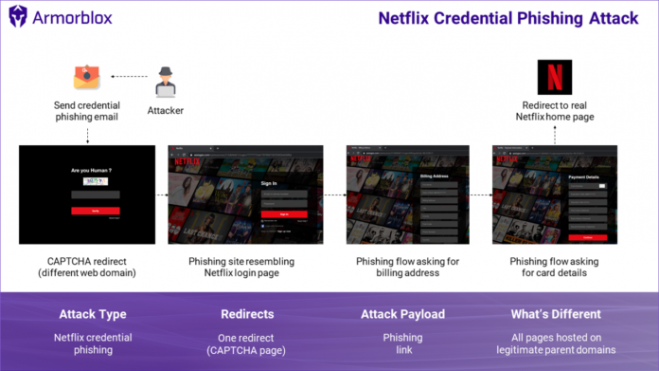
Task: Click the red Verify button on CAPTCHA page
Action: click(95, 210)
